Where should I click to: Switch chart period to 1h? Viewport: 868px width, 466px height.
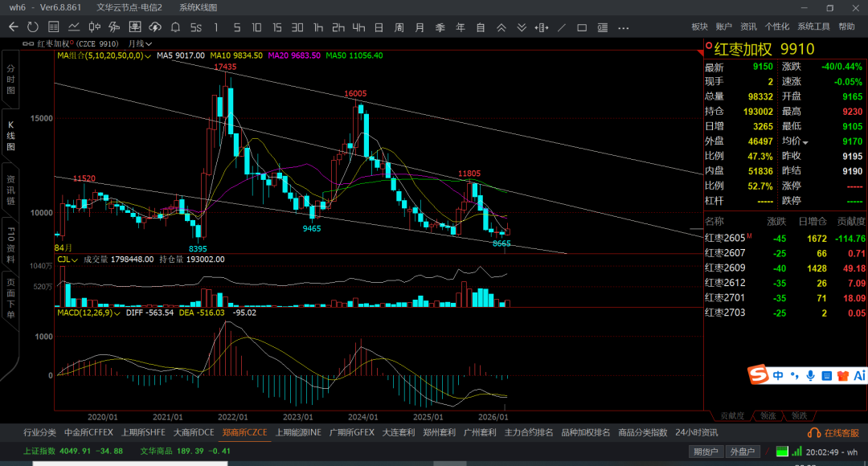point(318,27)
